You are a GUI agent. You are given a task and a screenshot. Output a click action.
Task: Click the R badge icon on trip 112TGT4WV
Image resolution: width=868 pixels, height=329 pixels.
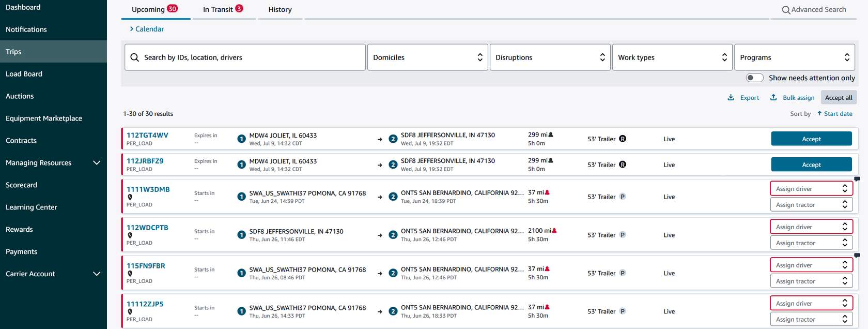(x=623, y=139)
